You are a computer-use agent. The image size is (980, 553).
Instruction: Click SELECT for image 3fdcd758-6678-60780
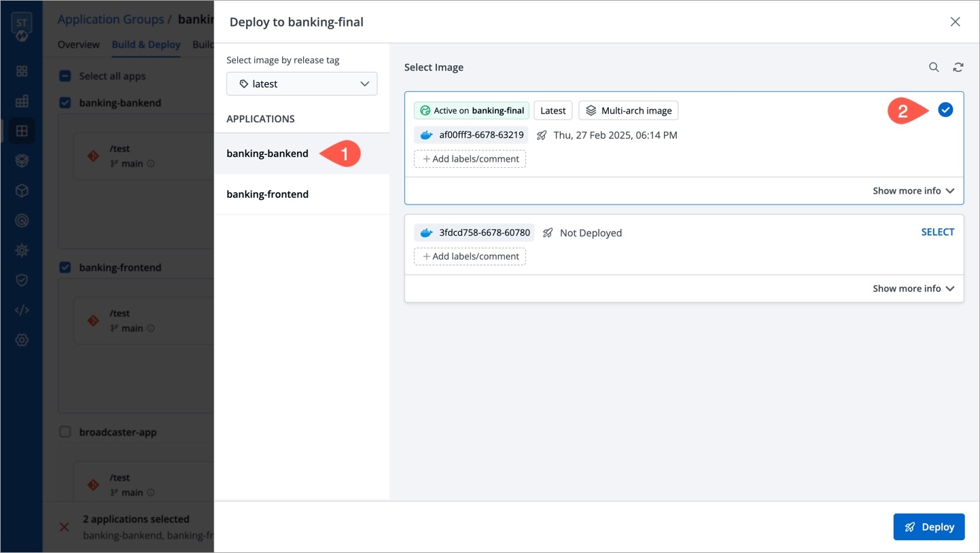[937, 232]
